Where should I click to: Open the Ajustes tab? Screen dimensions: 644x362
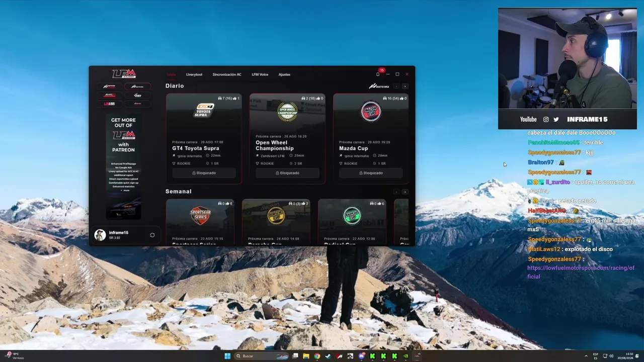tap(284, 74)
